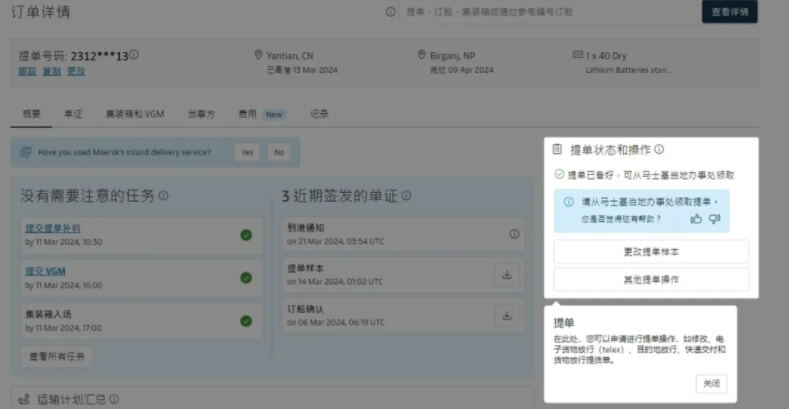Click the 更改 link under the bill number
This screenshot has height=409, width=789.
pyautogui.click(x=76, y=71)
